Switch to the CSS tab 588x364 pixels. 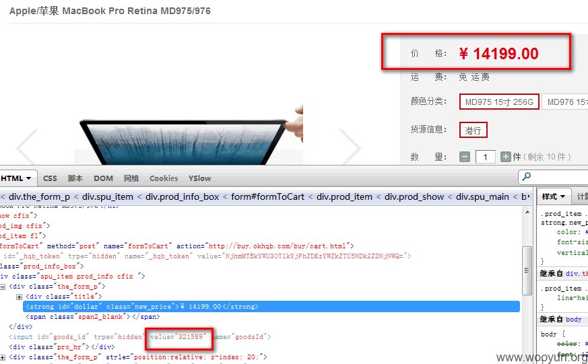coord(50,178)
